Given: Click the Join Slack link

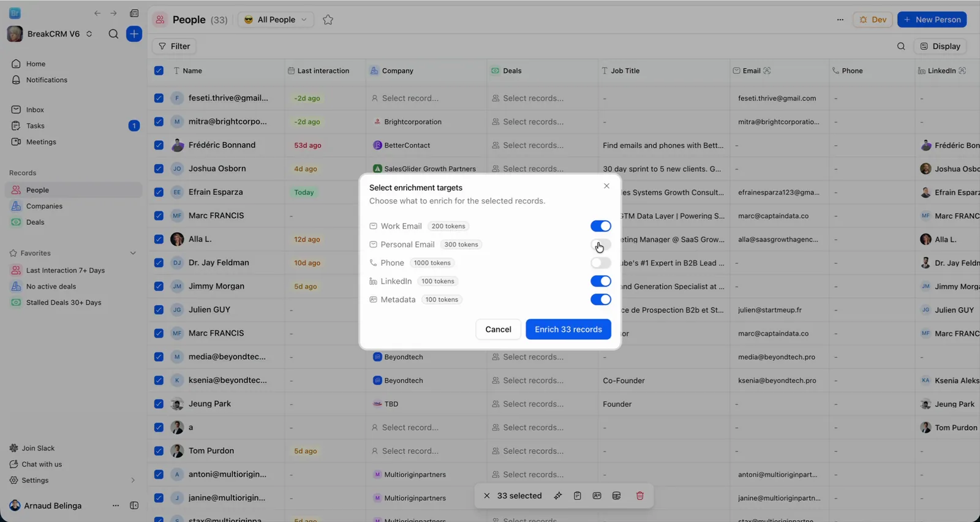Looking at the screenshot, I should coord(38,448).
